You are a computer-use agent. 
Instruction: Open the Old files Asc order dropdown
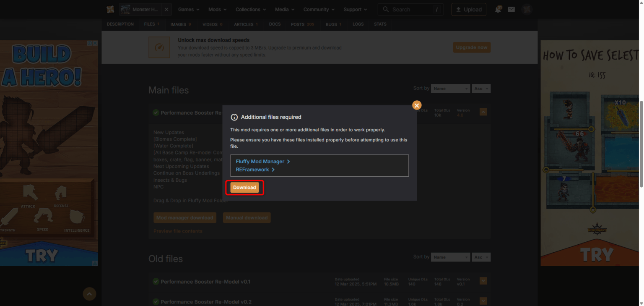(x=481, y=257)
